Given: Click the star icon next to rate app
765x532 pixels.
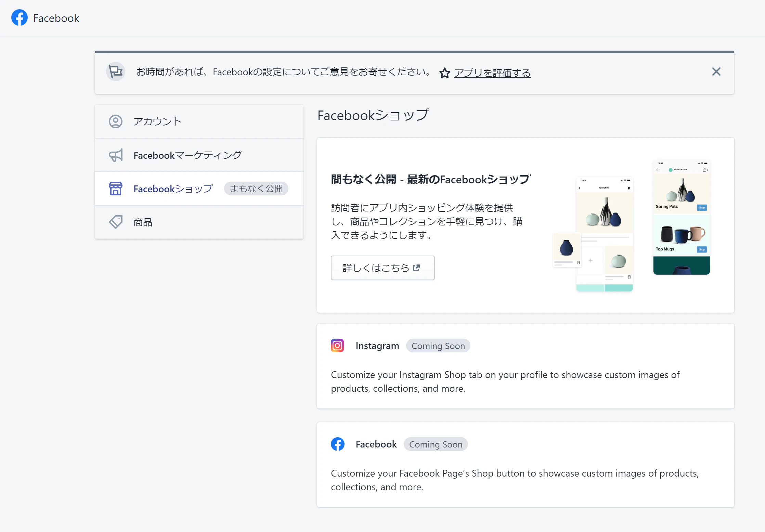Looking at the screenshot, I should click(444, 73).
